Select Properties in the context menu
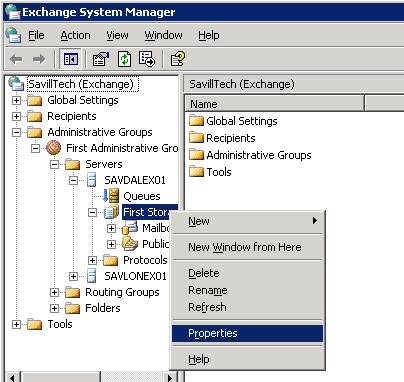This screenshot has height=382, width=404. tap(247, 333)
